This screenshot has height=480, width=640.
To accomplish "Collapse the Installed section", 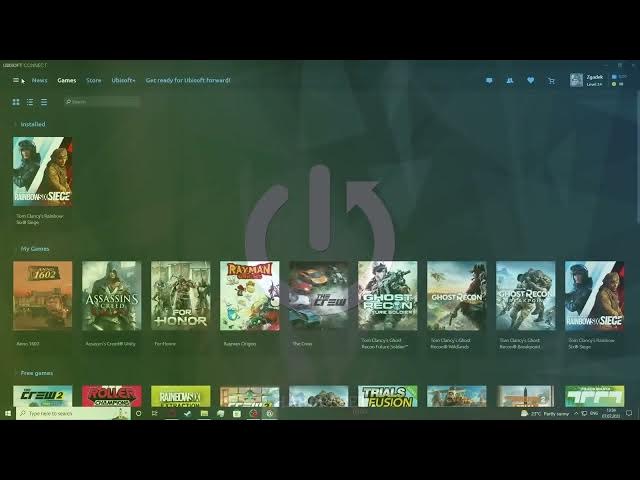I will click(15, 124).
